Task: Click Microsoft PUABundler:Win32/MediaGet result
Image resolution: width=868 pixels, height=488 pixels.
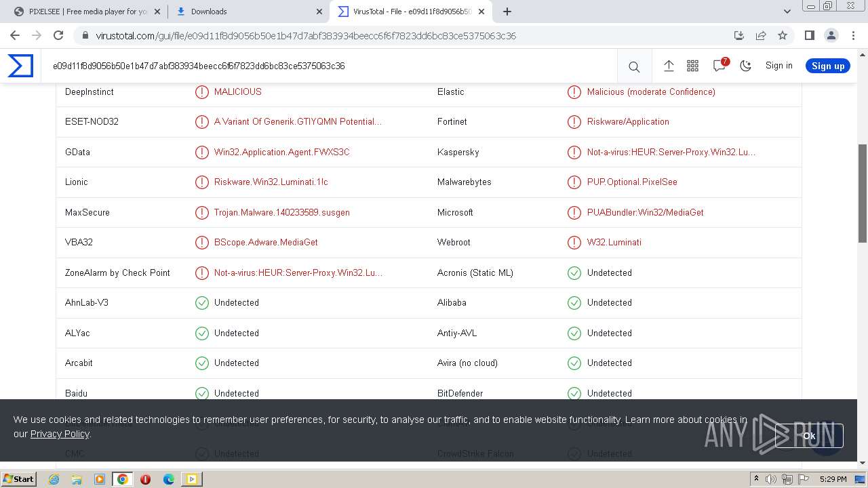Action: pos(646,212)
